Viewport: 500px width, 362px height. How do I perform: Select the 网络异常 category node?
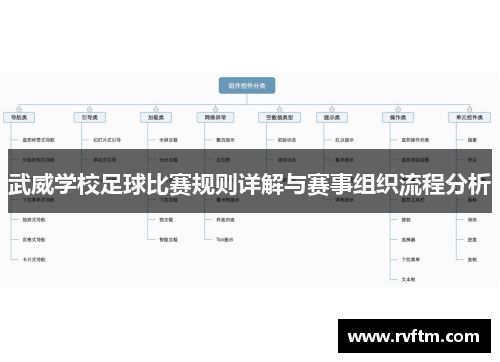point(215,117)
